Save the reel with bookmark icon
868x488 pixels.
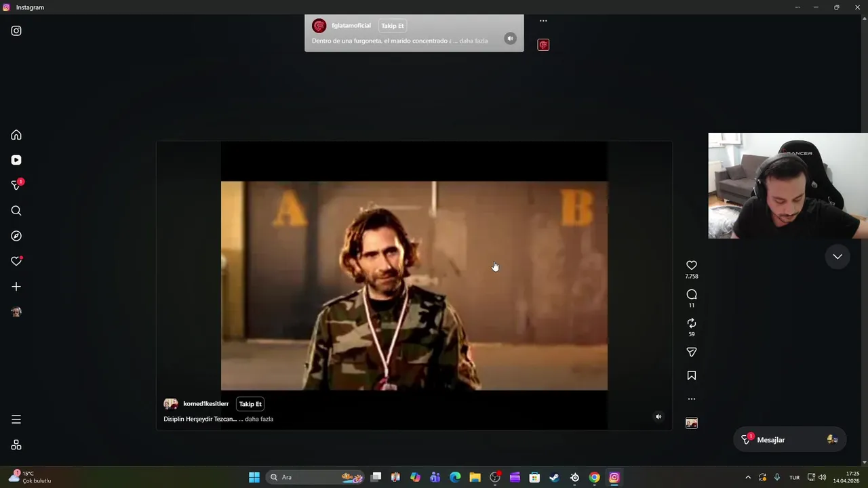(692, 375)
